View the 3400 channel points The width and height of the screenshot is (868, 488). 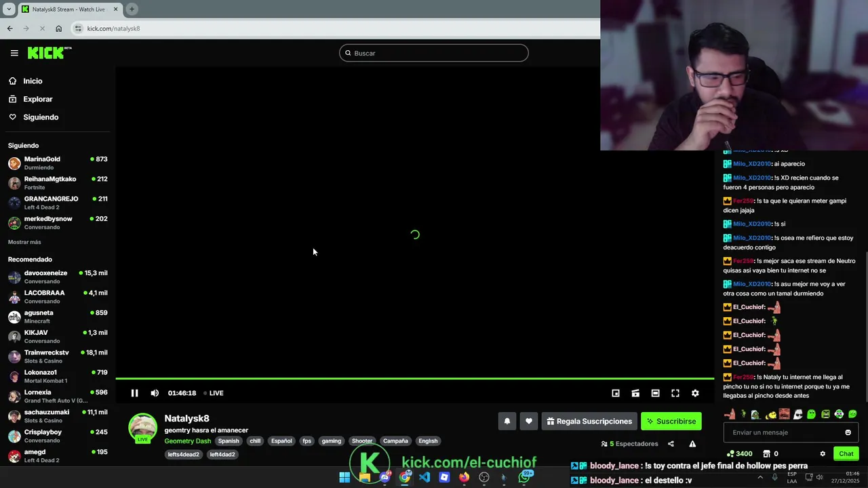click(739, 453)
